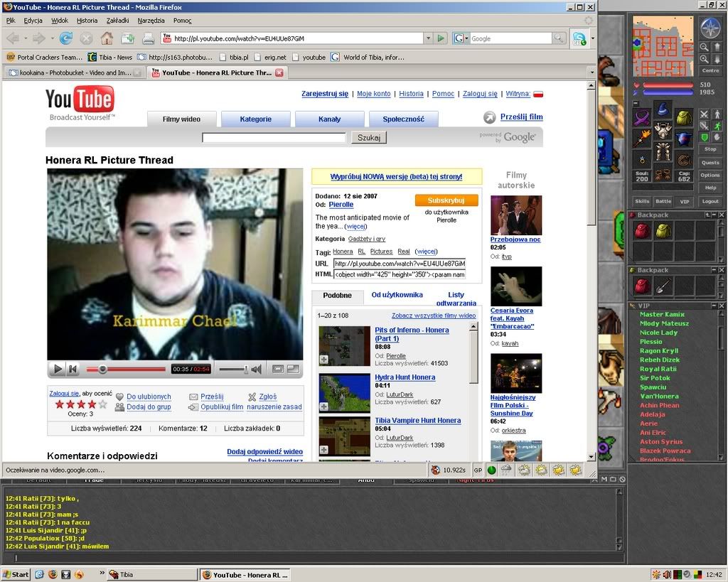Enable offensive fight mode in Tibia
The image size is (728, 582).
[x=705, y=114]
